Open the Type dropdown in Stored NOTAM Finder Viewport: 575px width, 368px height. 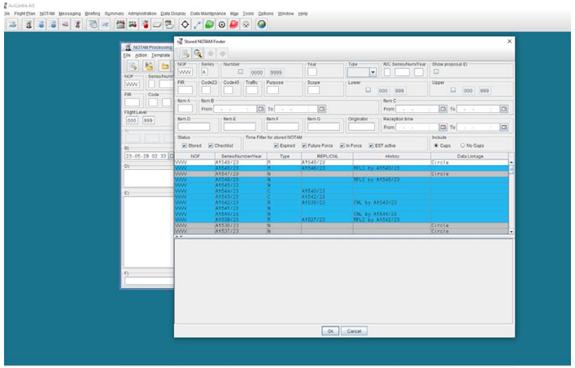373,72
